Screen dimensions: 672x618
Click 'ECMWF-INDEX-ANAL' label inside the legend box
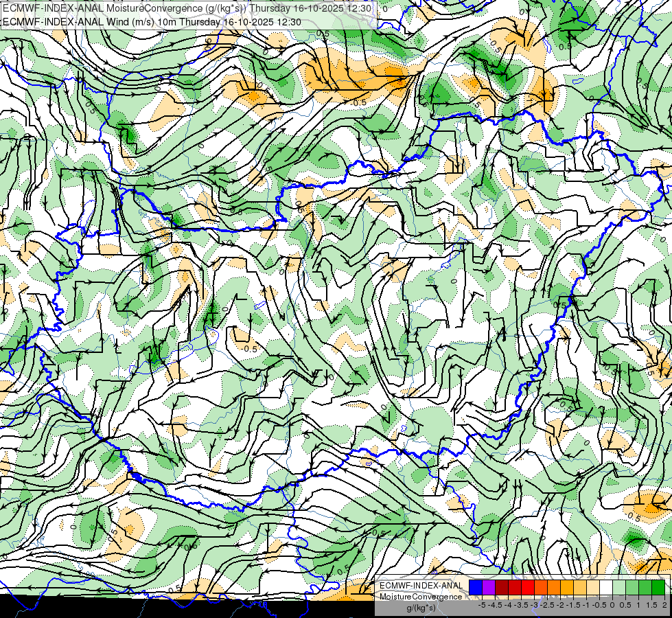point(421,586)
